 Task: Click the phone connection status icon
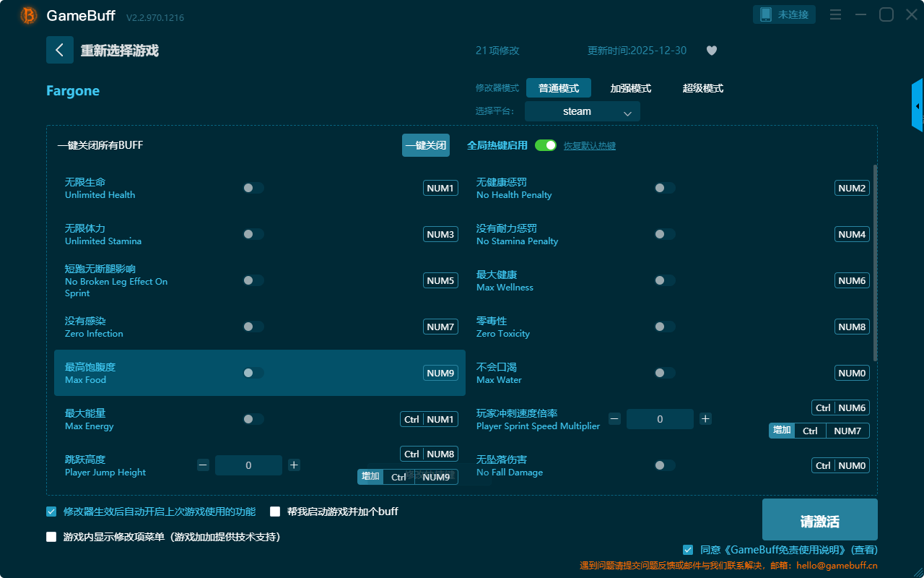coord(766,14)
